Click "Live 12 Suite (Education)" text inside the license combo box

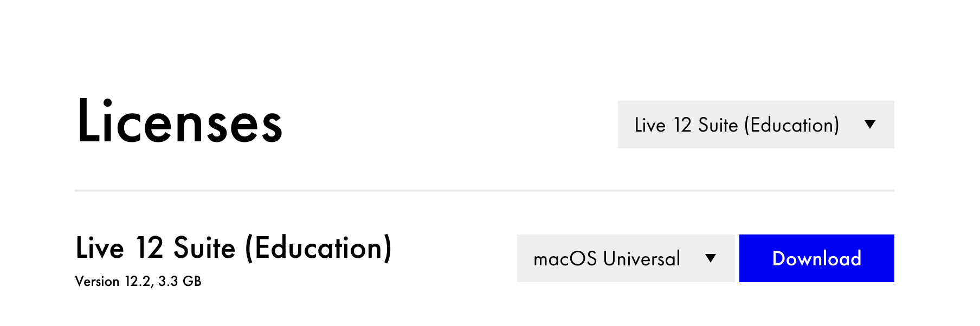[737, 125]
